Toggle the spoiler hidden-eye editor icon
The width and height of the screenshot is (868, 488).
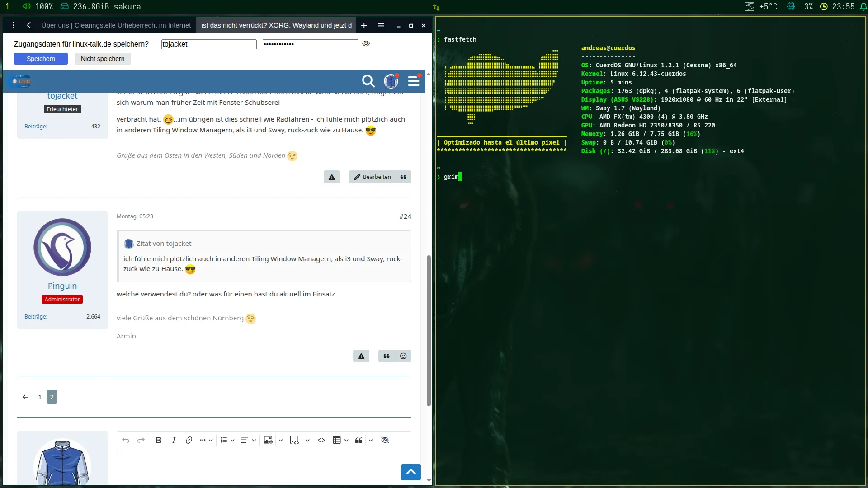click(385, 440)
